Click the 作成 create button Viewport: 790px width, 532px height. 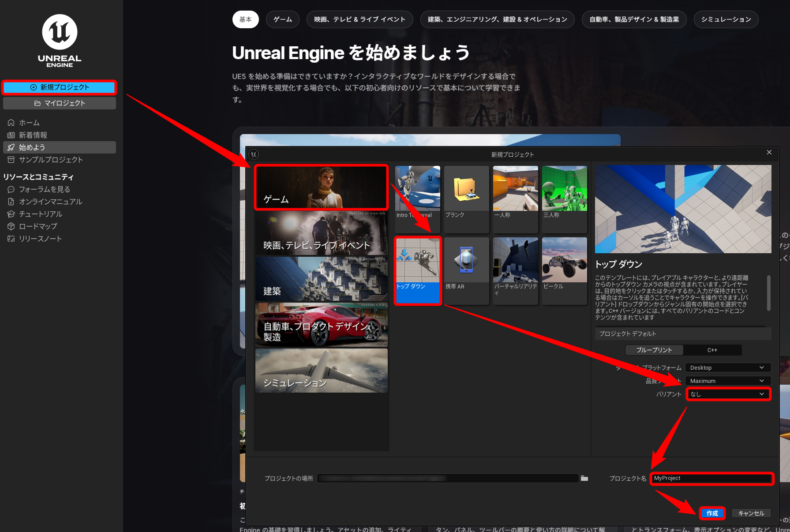click(x=712, y=513)
